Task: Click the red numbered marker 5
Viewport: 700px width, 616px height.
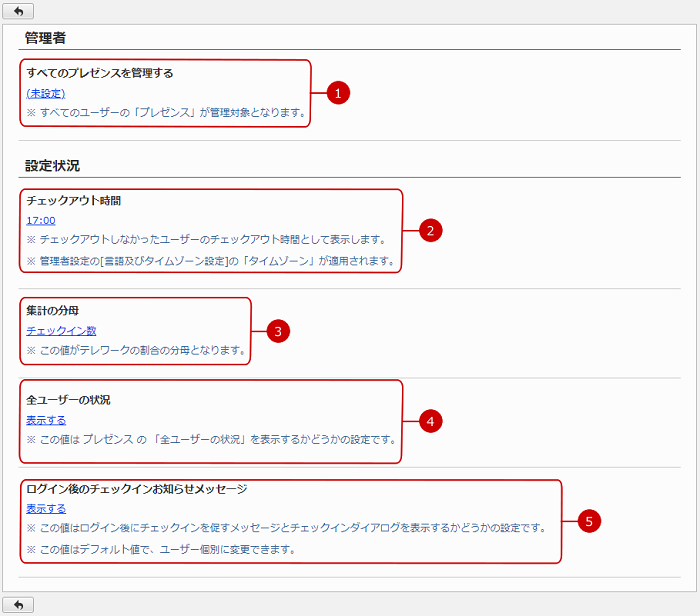Action: pyautogui.click(x=590, y=521)
